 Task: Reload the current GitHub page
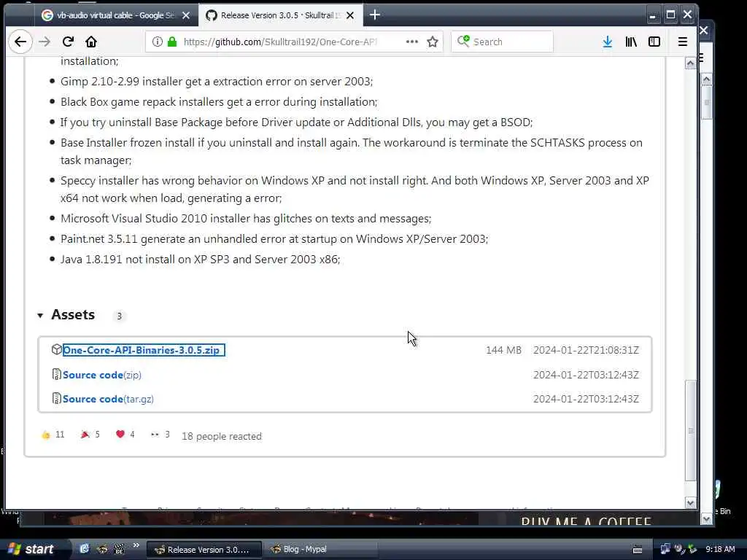coord(68,42)
